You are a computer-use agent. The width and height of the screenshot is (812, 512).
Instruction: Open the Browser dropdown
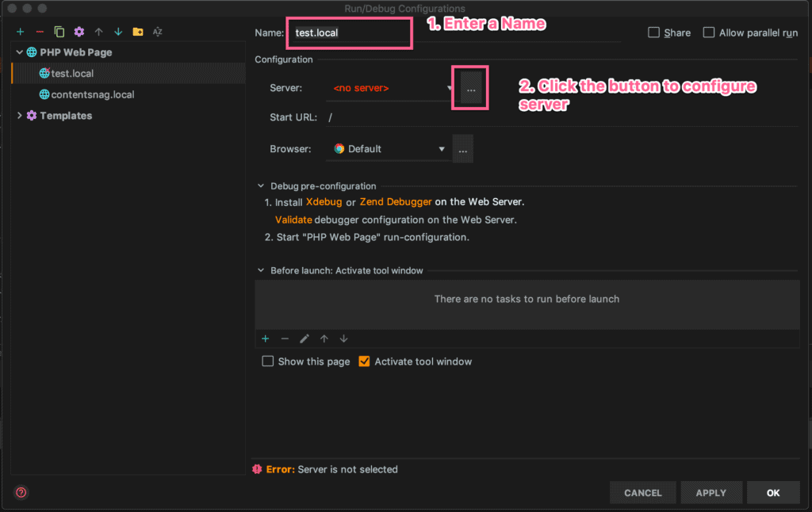(441, 148)
